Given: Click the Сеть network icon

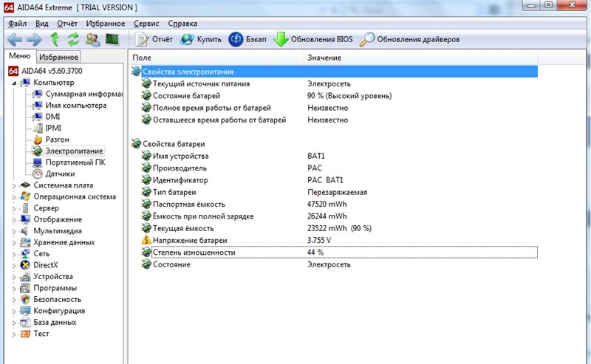Looking at the screenshot, I should pos(25,253).
